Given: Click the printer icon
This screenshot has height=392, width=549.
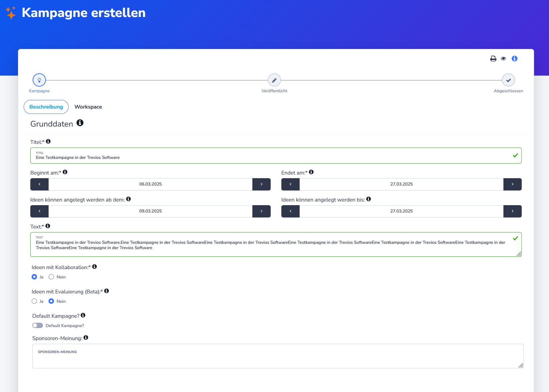Looking at the screenshot, I should point(493,59).
